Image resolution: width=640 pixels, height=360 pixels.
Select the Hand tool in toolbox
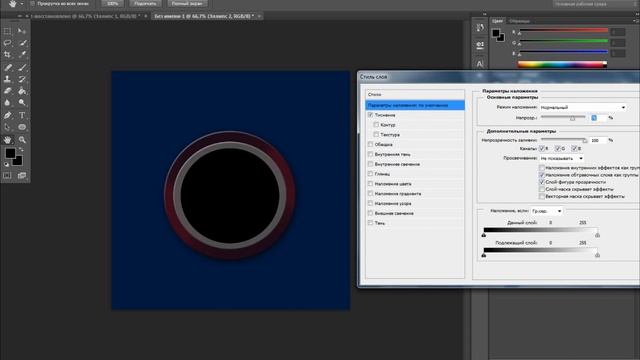(7, 140)
